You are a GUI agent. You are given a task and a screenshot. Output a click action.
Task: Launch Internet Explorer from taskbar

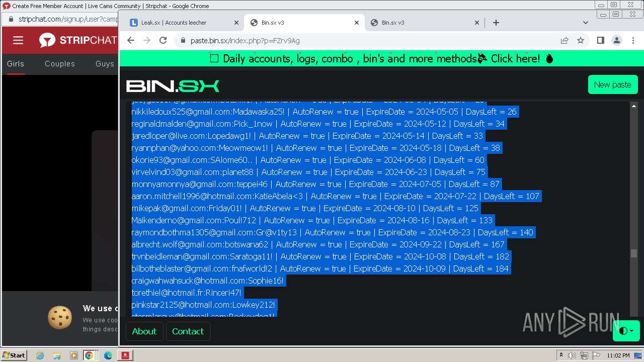40,355
